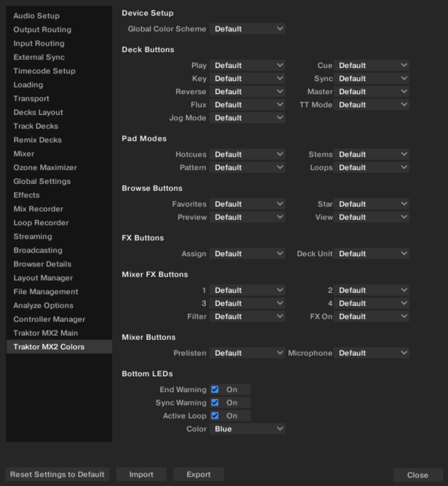
Task: Disable the Sync Warning checkbox
Action: (215, 403)
